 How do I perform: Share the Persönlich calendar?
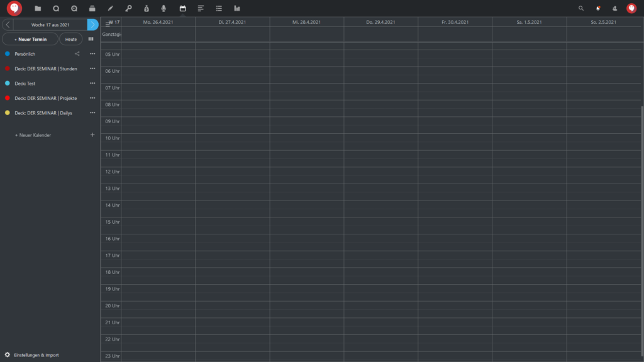77,54
